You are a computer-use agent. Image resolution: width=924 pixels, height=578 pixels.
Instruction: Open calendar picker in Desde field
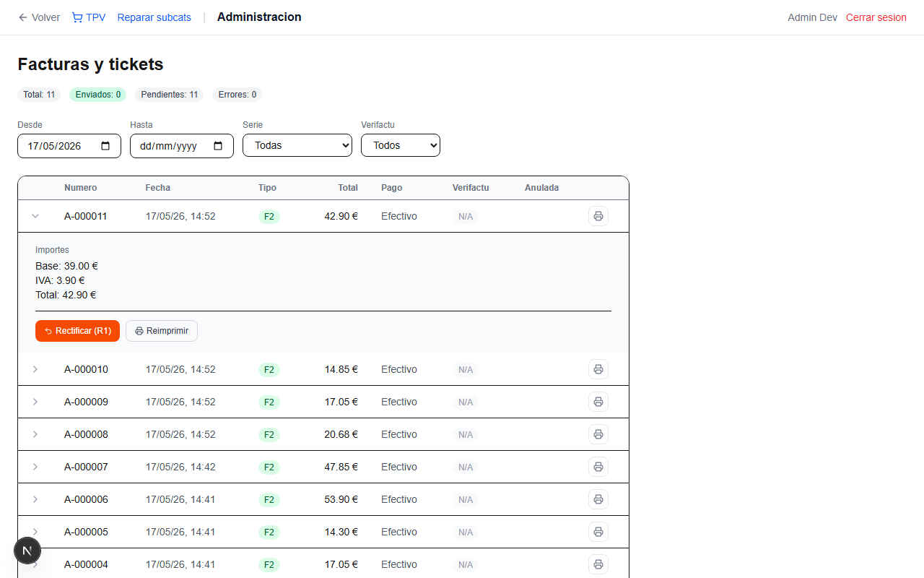pos(105,146)
